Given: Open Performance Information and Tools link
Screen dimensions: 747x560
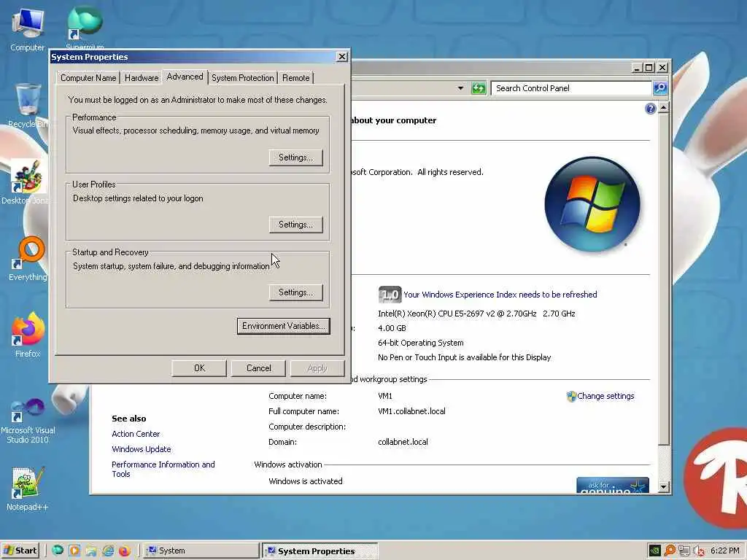Looking at the screenshot, I should point(163,469).
